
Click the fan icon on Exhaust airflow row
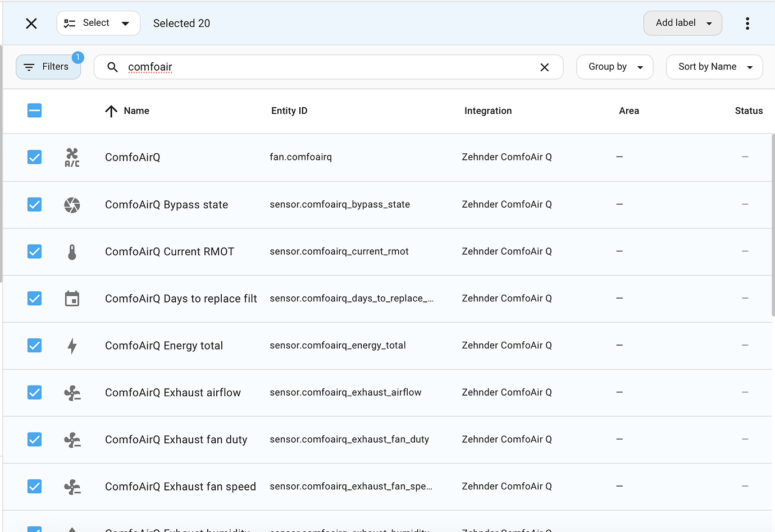coord(72,393)
